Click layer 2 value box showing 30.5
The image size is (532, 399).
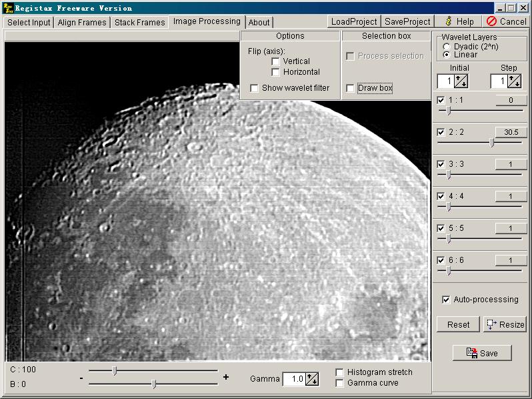pos(511,132)
